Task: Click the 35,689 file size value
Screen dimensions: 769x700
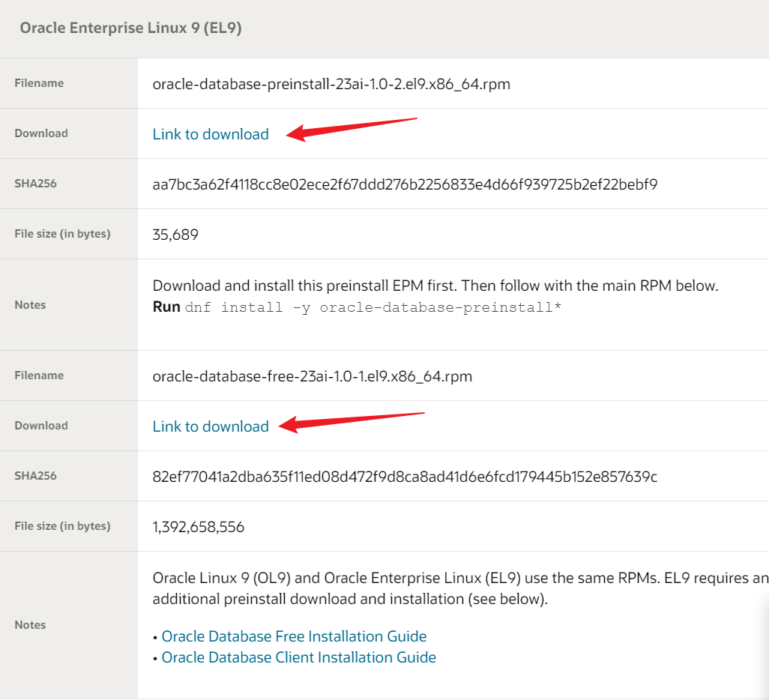Action: [175, 235]
